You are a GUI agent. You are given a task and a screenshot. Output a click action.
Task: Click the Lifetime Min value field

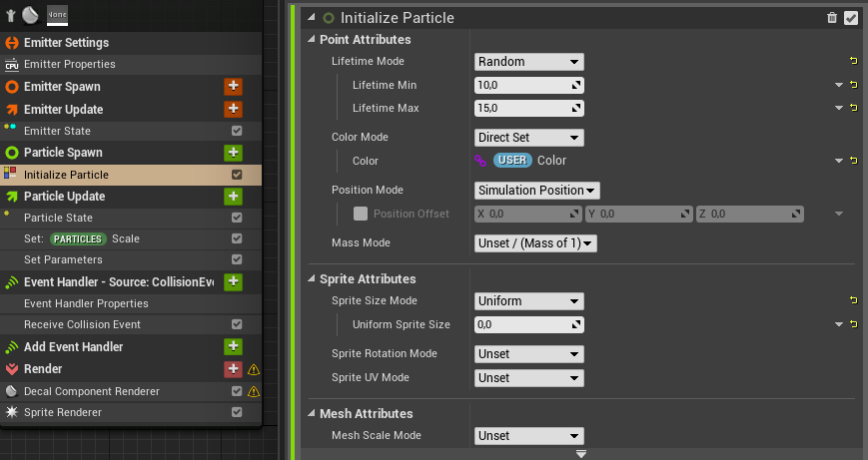pyautogui.click(x=528, y=85)
